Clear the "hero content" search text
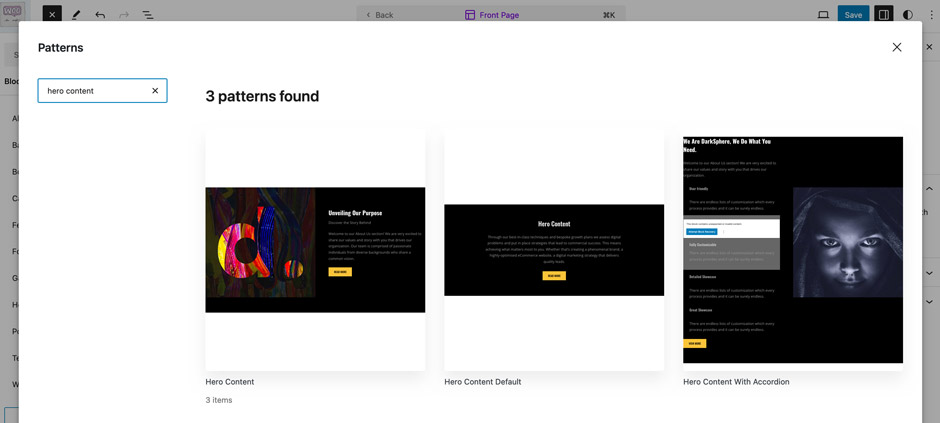 click(x=155, y=91)
